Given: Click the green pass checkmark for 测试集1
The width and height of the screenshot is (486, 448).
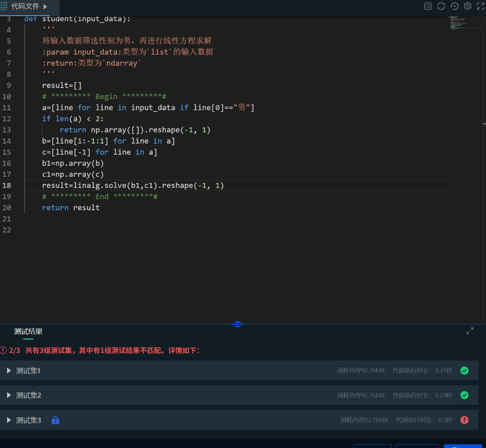Looking at the screenshot, I should pyautogui.click(x=464, y=370).
